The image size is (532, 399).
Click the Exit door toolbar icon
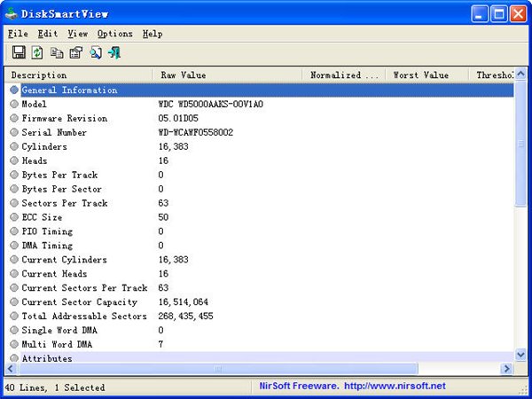(x=114, y=53)
